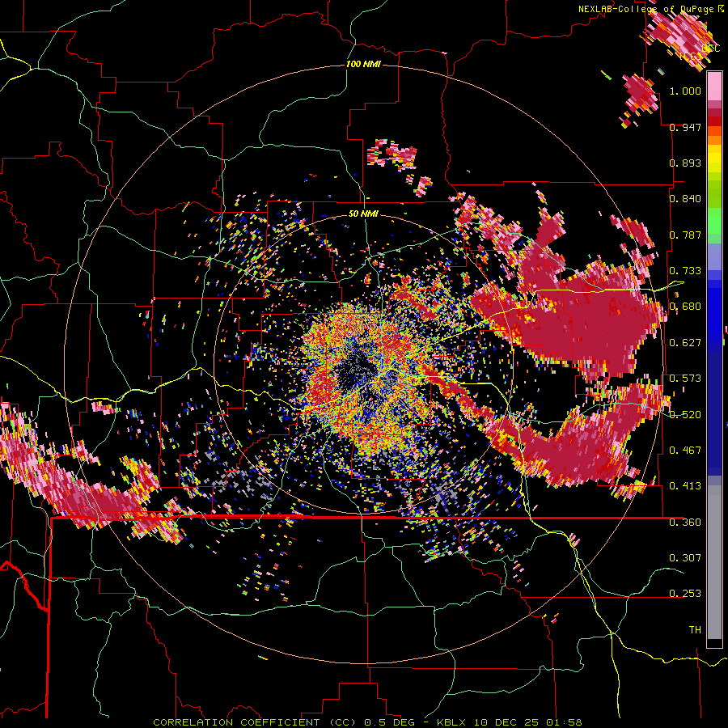Pick the bright green segment of the color bar
The image size is (728, 728).
click(714, 221)
